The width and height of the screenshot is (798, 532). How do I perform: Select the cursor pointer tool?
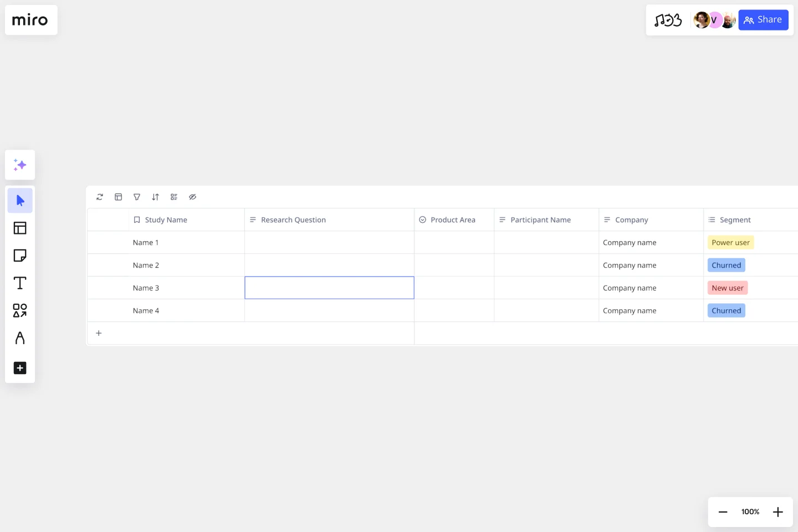tap(20, 201)
